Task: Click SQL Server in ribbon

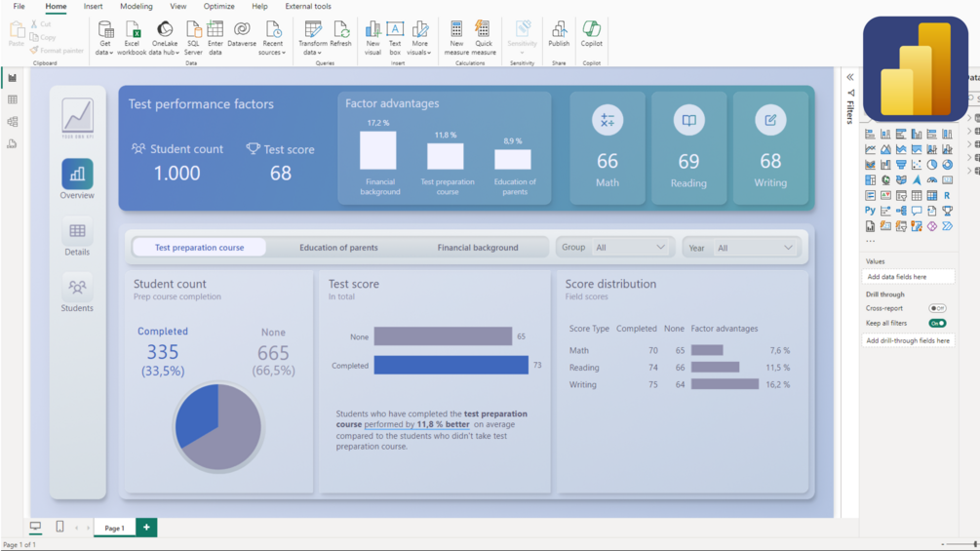Action: 193,37
